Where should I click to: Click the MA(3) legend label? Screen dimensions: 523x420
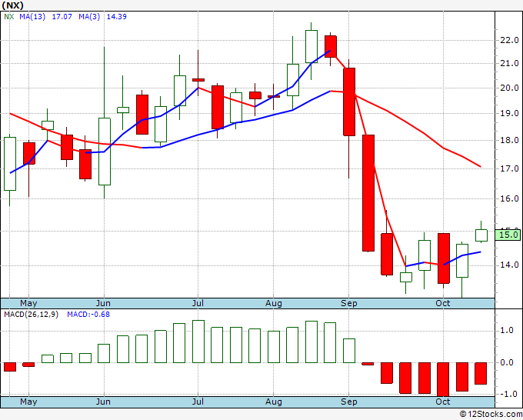click(x=89, y=17)
